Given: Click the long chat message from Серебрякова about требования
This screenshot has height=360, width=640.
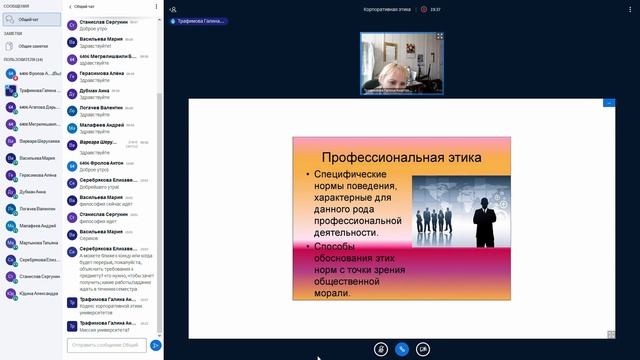Looking at the screenshot, I should point(116,272).
